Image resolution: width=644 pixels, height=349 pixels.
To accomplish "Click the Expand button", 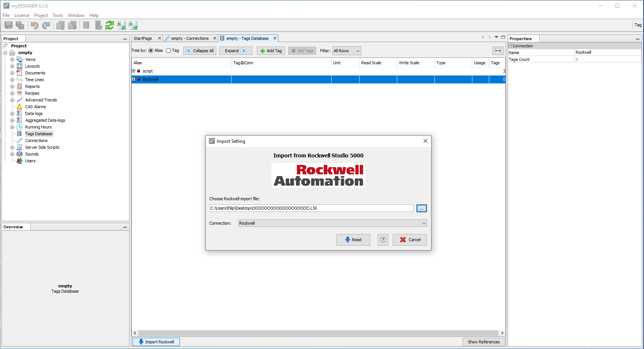I will pyautogui.click(x=235, y=51).
